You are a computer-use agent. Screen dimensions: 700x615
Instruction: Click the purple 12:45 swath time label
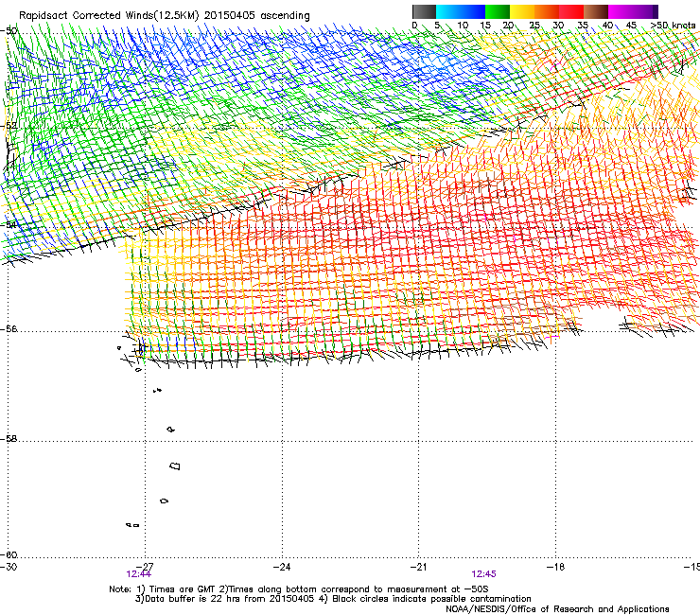[x=484, y=574]
